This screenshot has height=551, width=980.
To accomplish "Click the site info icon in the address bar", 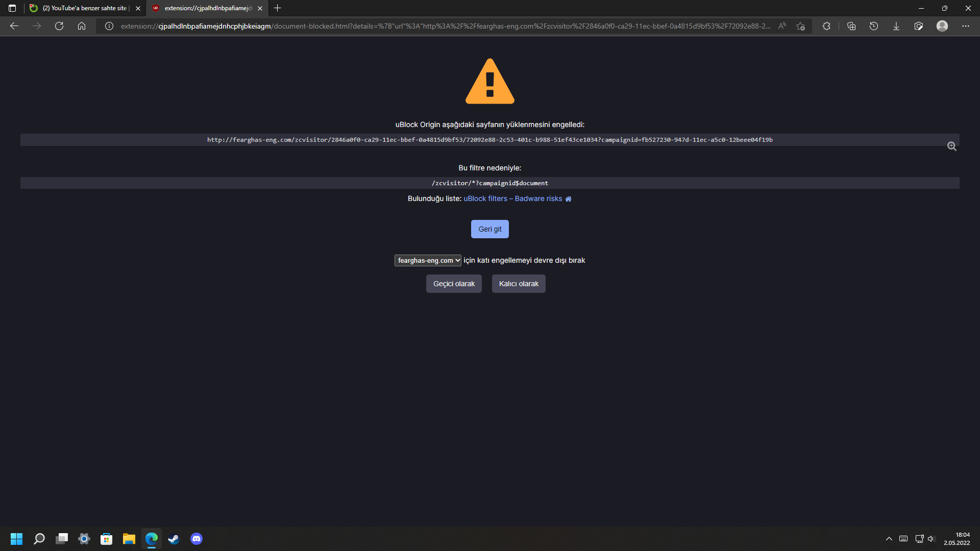I will (109, 26).
